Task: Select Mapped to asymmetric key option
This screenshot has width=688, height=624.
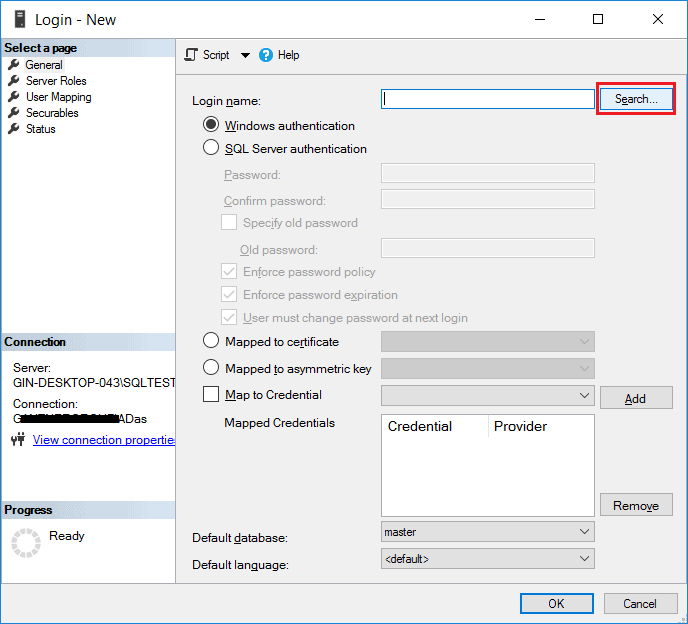Action: [x=211, y=369]
